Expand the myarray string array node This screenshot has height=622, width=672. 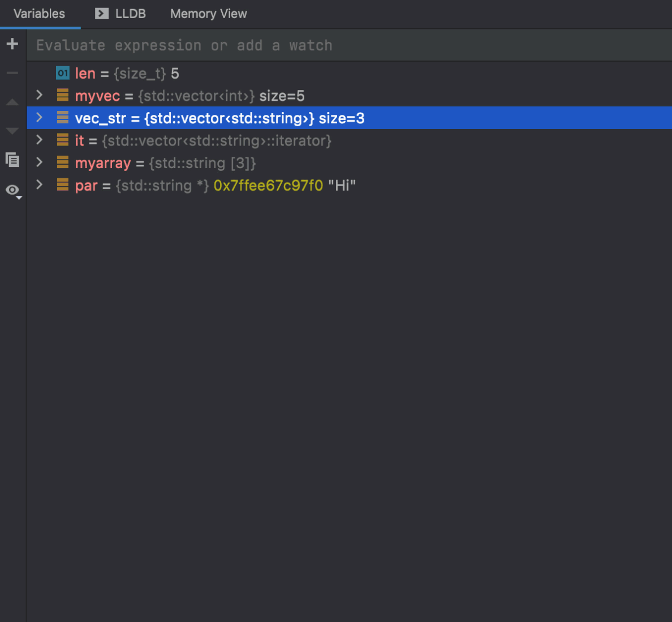click(x=38, y=163)
